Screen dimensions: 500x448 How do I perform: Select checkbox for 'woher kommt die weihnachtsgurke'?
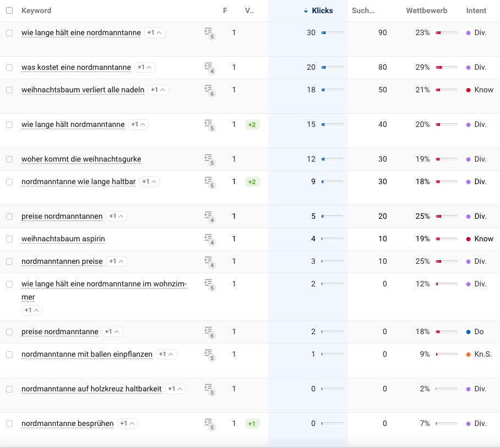pyautogui.click(x=9, y=159)
